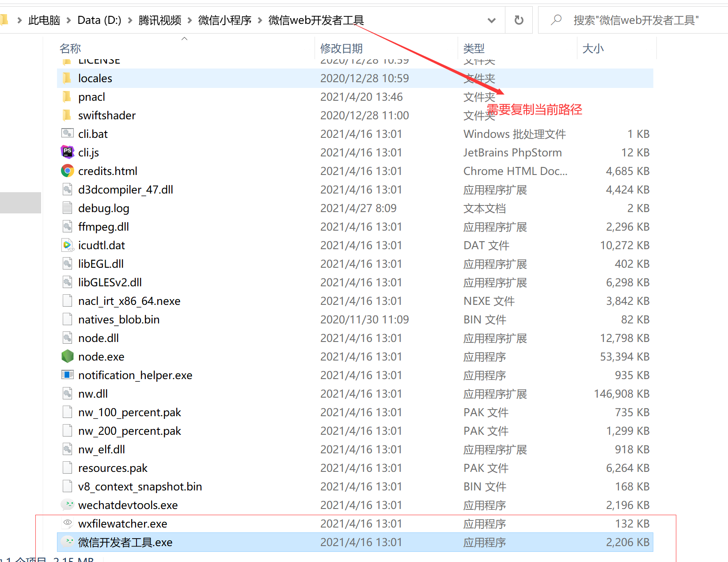Click 微信web开发者工具 in the address bar
The width and height of the screenshot is (728, 562).
[x=316, y=20]
